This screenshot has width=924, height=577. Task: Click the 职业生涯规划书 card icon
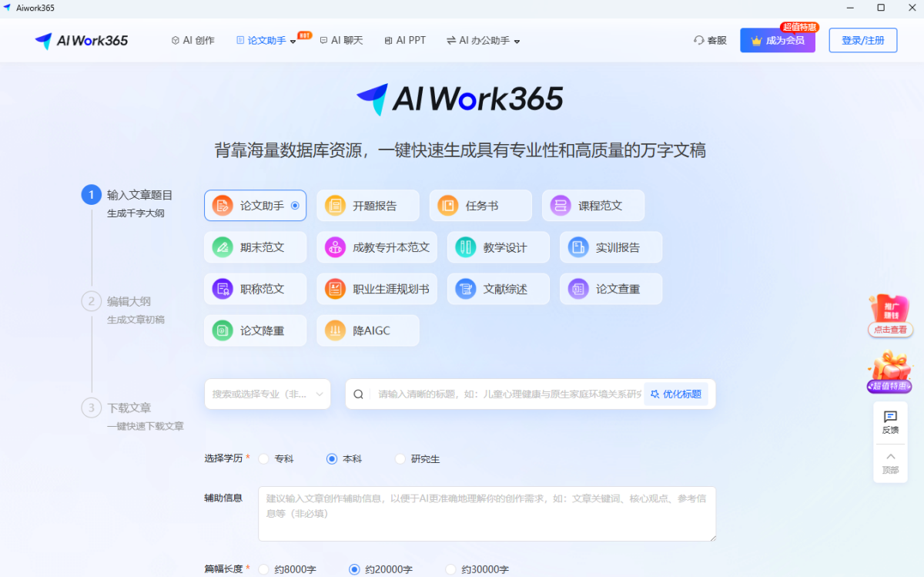point(335,289)
